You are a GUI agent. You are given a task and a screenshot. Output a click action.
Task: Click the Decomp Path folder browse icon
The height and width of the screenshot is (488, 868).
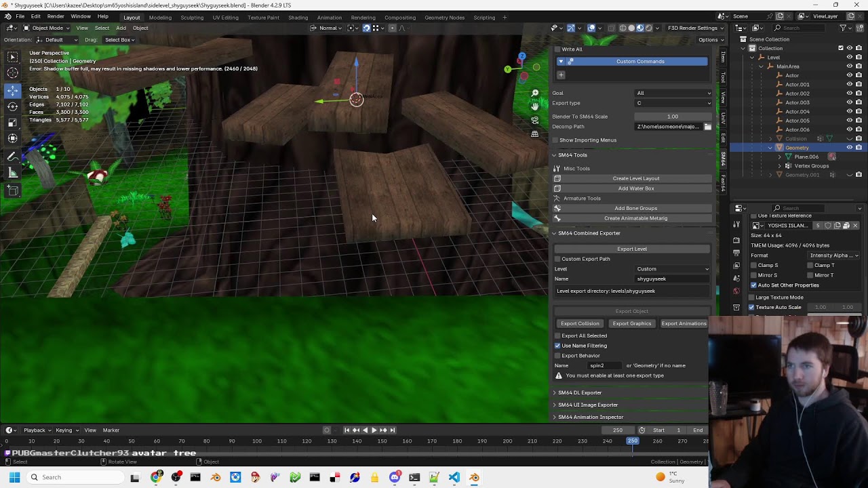tap(707, 127)
